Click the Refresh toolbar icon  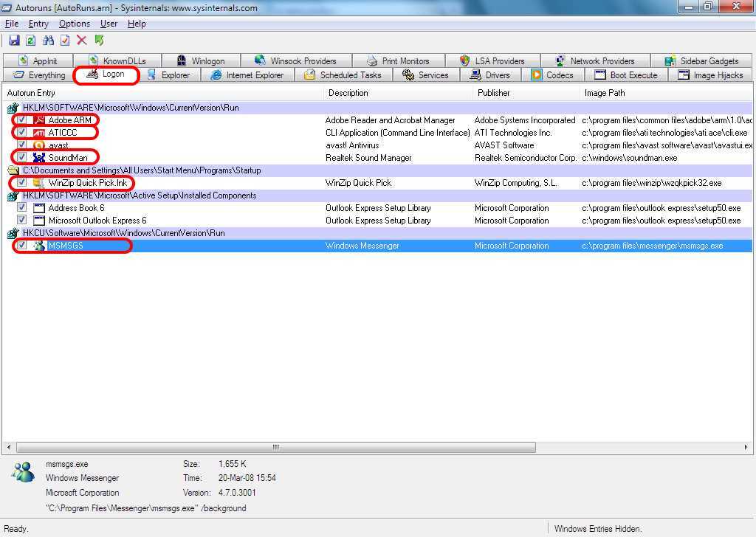tap(30, 41)
